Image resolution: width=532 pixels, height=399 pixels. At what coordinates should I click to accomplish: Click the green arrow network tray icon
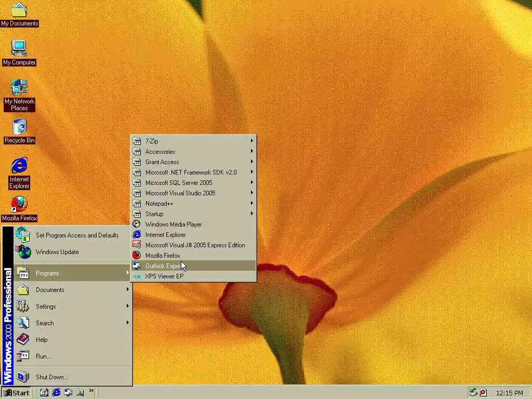[473, 393]
